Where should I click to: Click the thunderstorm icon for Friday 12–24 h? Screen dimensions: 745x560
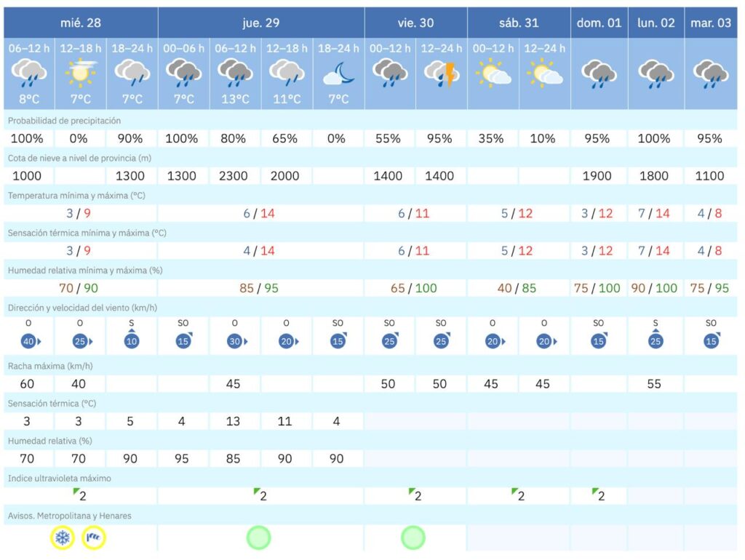click(x=441, y=73)
